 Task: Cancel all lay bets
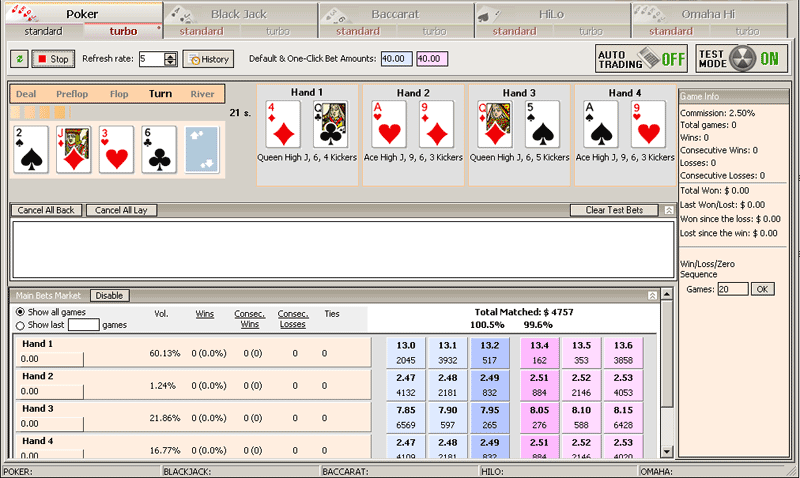point(121,210)
